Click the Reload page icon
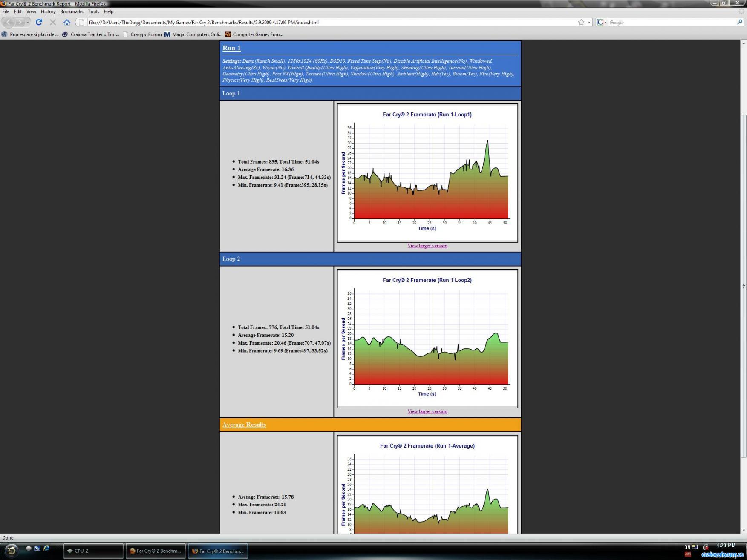This screenshot has width=747, height=560. (x=39, y=22)
